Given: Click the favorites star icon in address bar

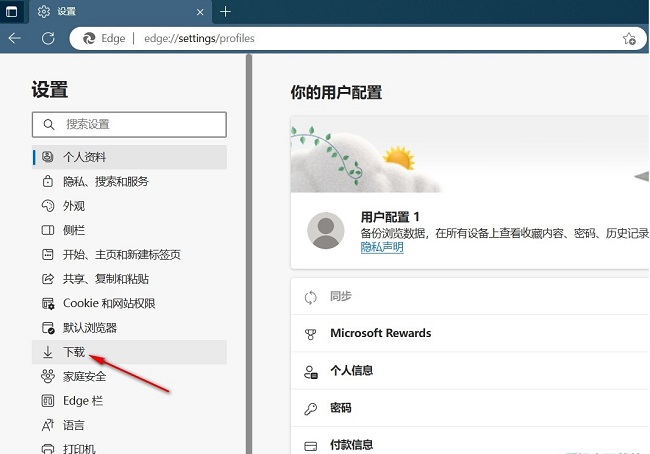Looking at the screenshot, I should click(x=629, y=39).
